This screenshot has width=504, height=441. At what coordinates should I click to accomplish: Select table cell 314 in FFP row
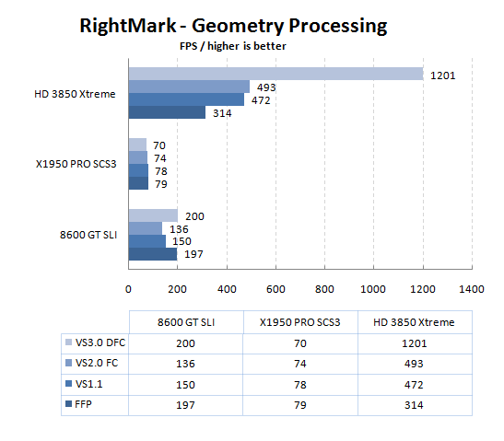point(414,405)
